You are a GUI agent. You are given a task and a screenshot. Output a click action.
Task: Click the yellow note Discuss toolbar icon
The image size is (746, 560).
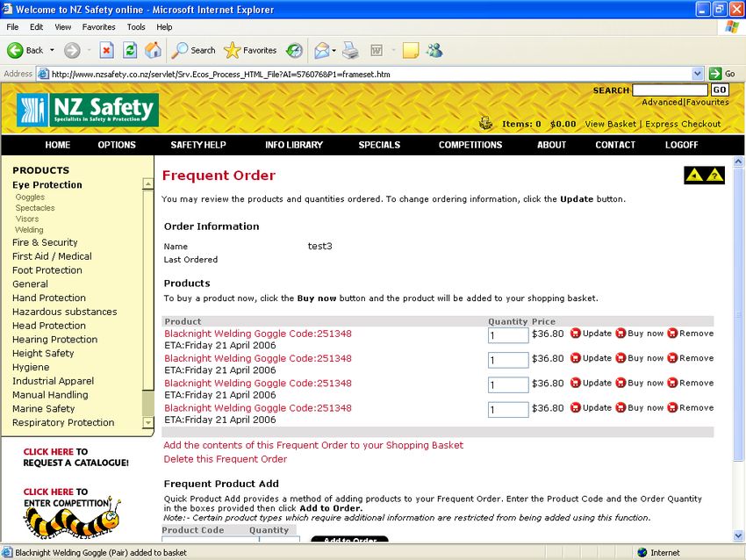pos(410,50)
